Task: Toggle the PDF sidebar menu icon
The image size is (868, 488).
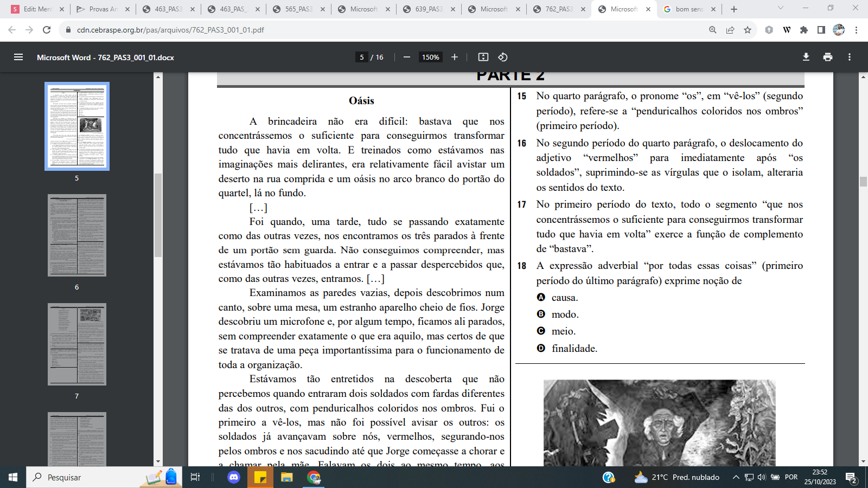Action: (18, 57)
